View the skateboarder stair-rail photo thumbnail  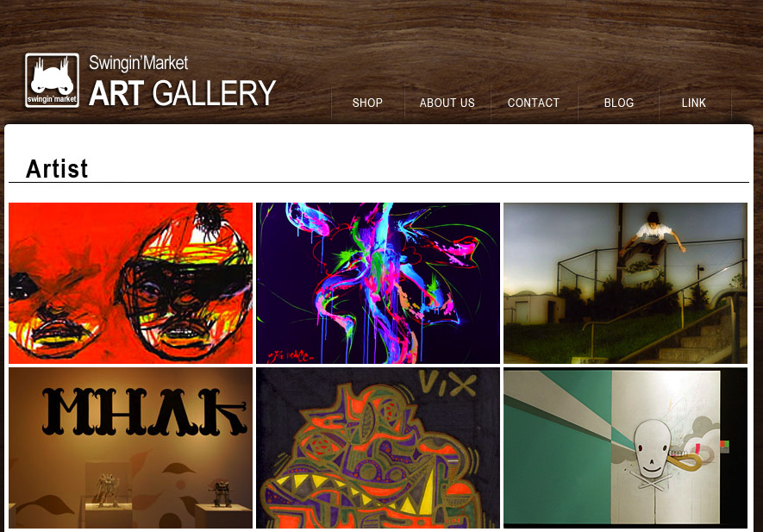pyautogui.click(x=625, y=284)
